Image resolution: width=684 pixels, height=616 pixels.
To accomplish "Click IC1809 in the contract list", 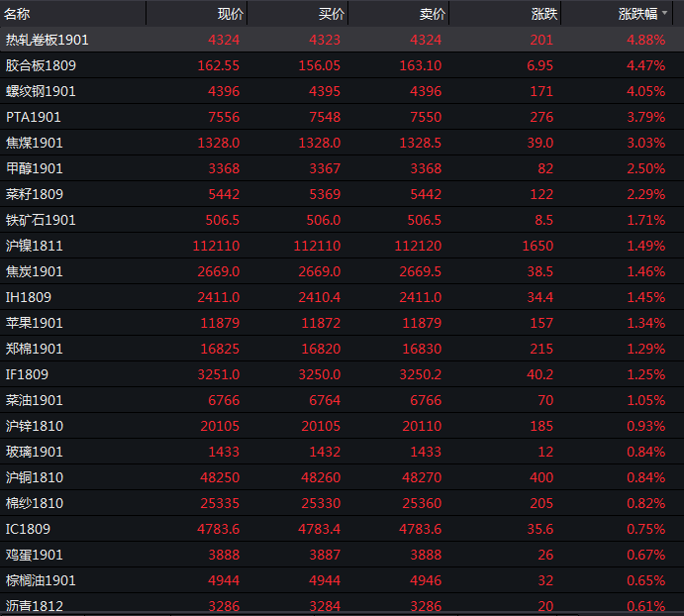I will pyautogui.click(x=28, y=529).
